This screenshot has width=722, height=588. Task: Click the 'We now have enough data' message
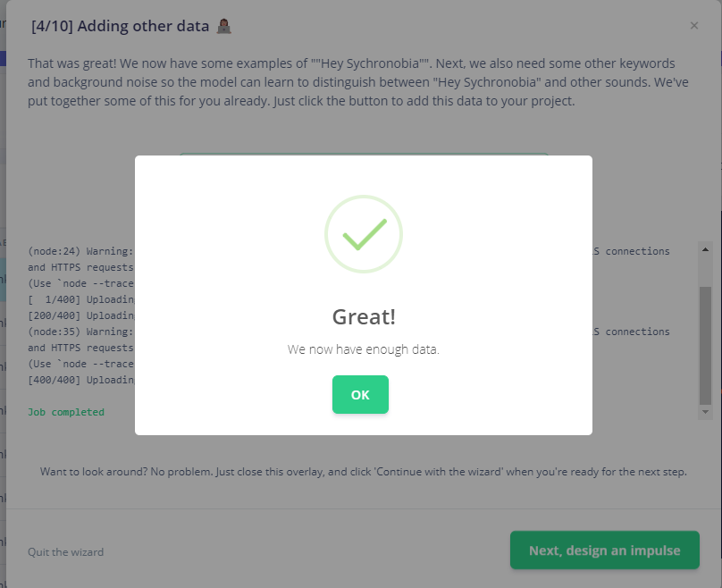363,349
